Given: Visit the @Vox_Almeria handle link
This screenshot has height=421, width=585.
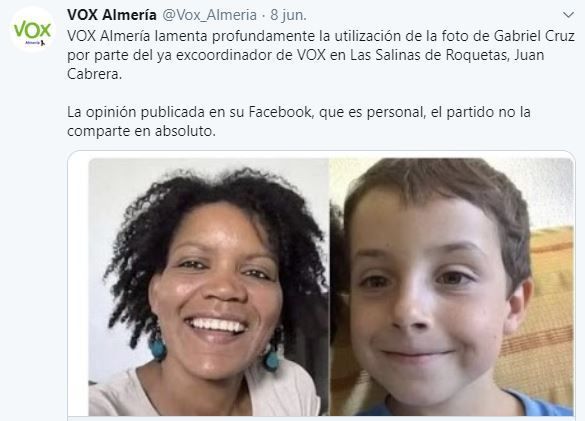Looking at the screenshot, I should tap(209, 15).
